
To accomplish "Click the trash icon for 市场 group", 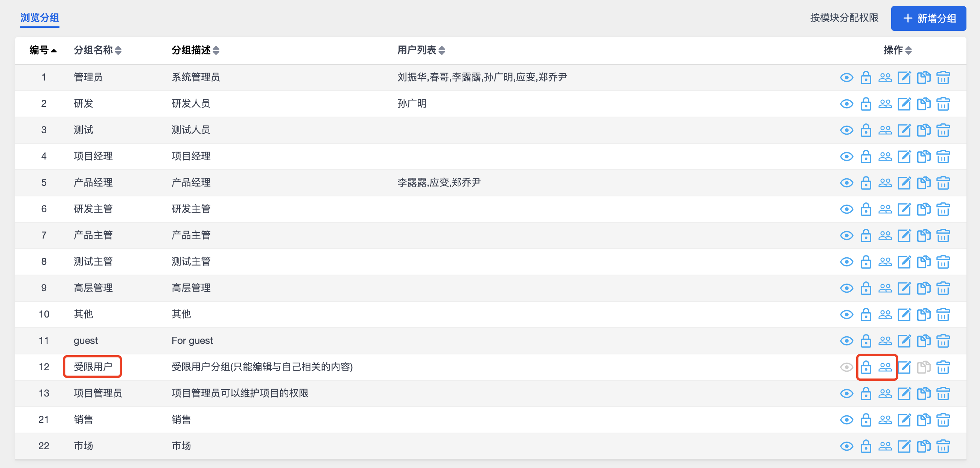I will (x=943, y=446).
